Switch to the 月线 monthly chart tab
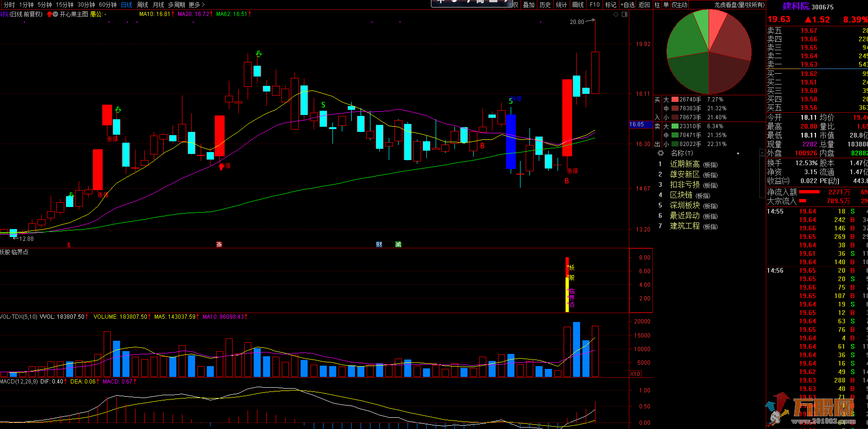Screen dimensions: 868x429 pos(159,5)
